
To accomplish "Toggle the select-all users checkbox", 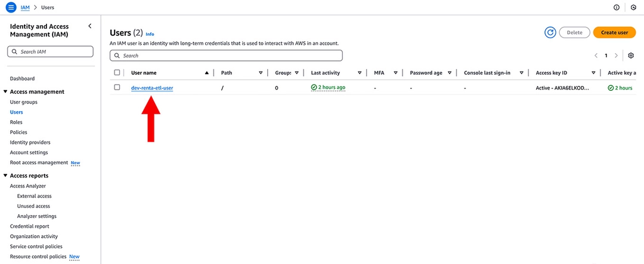I will click(x=117, y=72).
